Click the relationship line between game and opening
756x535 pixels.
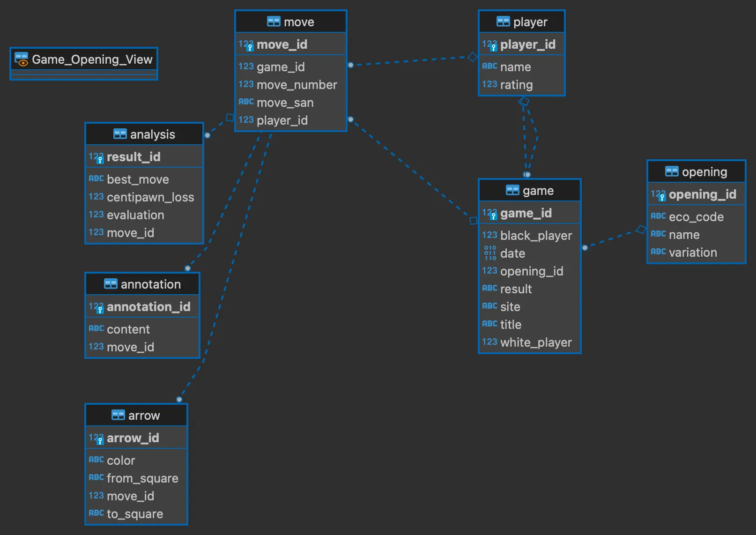coord(614,239)
